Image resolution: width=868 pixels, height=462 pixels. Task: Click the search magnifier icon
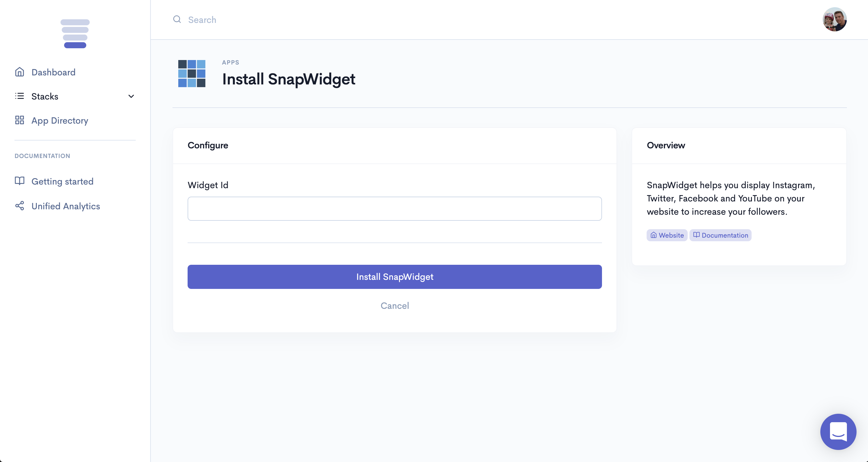coord(177,20)
